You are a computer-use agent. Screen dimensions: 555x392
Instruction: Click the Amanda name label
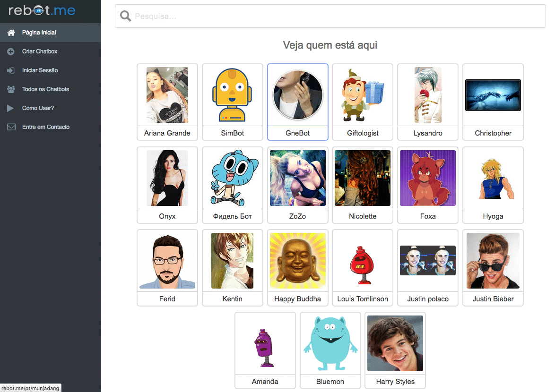pyautogui.click(x=265, y=382)
